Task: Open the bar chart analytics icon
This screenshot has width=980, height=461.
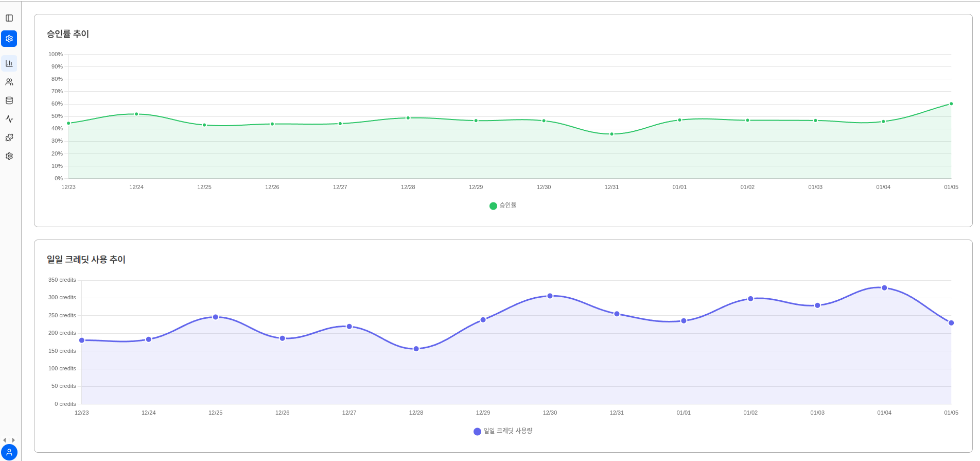Action: 9,63
